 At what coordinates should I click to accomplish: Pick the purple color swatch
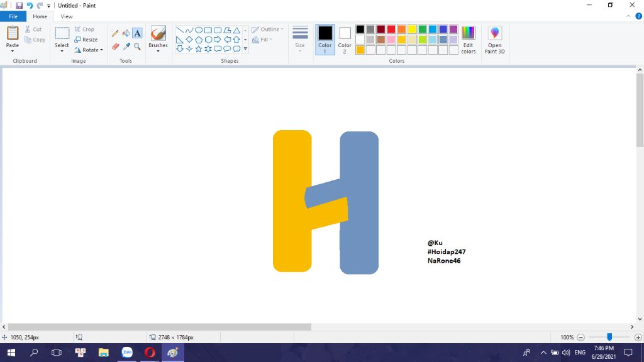[x=453, y=29]
